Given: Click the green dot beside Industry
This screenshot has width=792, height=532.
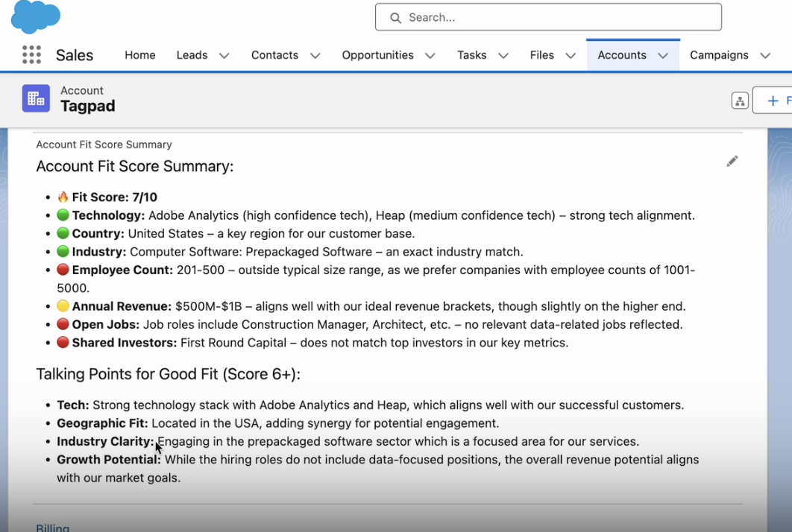Looking at the screenshot, I should (x=63, y=251).
